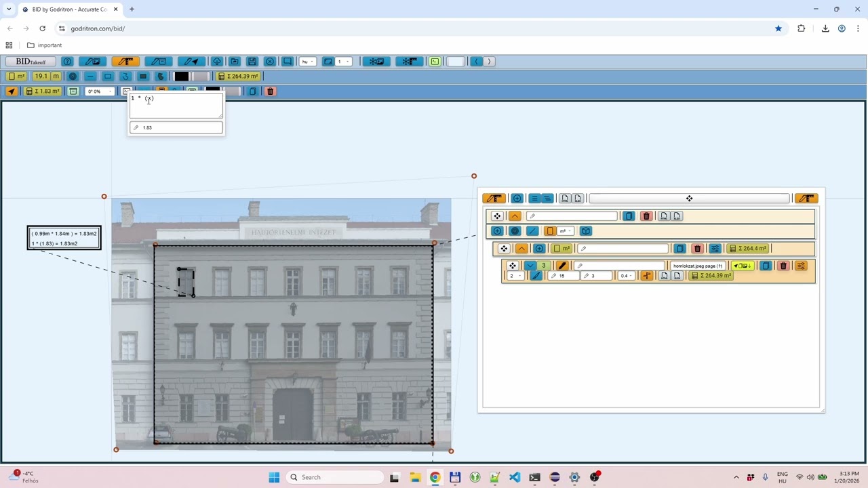
Task: Open the '0° 0%' angle dropdown
Action: coord(100,91)
